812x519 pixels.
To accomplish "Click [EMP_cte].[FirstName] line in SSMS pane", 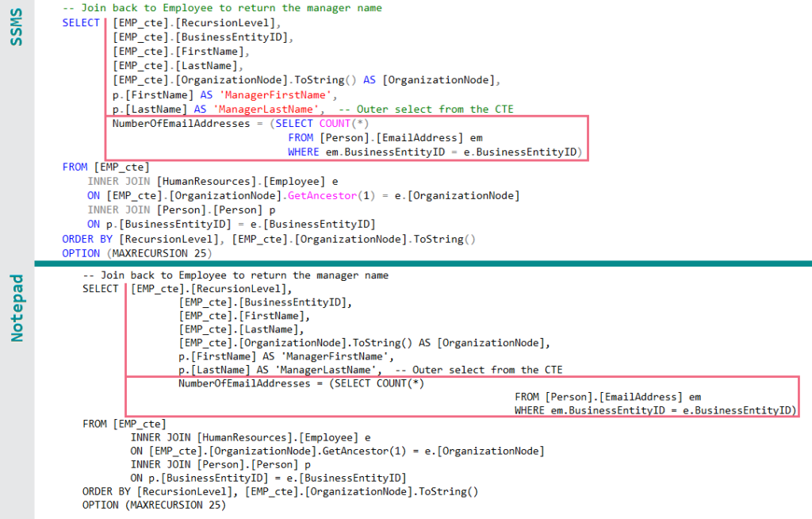I will tap(181, 52).
